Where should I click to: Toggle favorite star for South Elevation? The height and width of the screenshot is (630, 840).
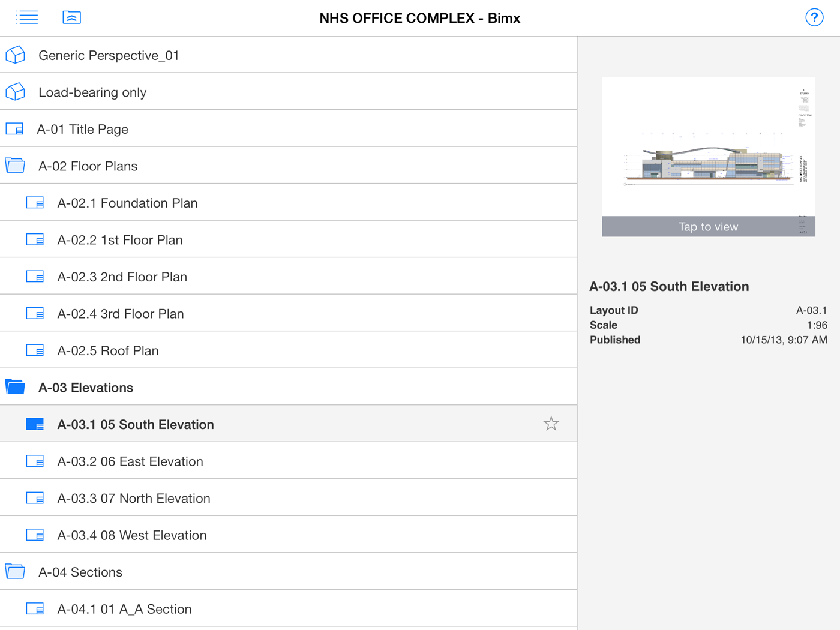pyautogui.click(x=551, y=424)
